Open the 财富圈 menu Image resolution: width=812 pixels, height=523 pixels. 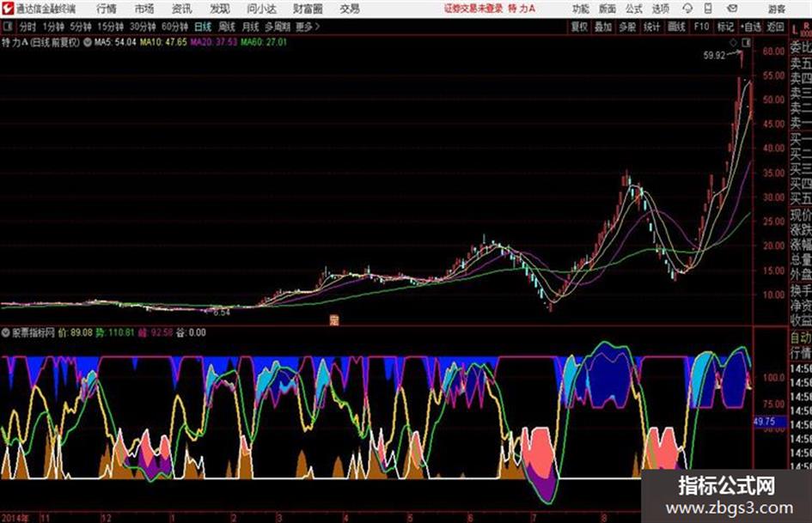308,9
